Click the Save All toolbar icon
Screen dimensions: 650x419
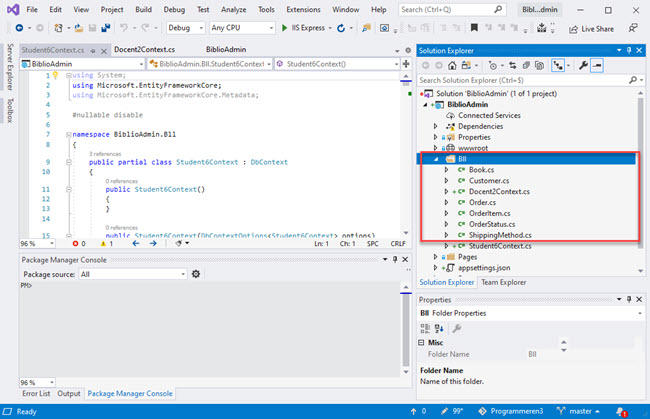click(106, 28)
